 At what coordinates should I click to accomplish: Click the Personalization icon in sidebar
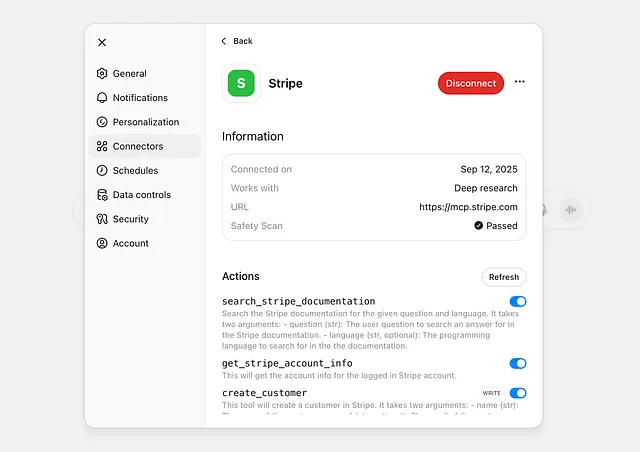tap(102, 122)
